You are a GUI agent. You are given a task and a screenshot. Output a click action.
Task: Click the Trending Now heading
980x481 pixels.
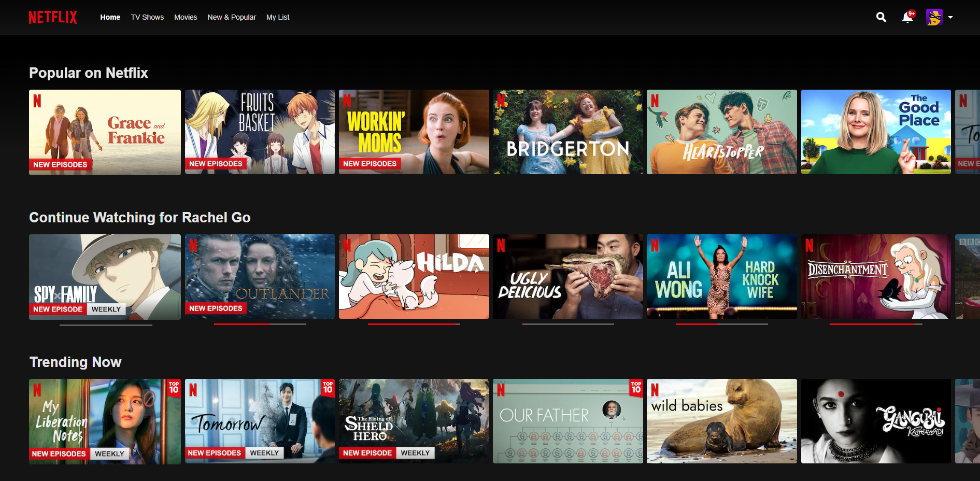tap(76, 362)
